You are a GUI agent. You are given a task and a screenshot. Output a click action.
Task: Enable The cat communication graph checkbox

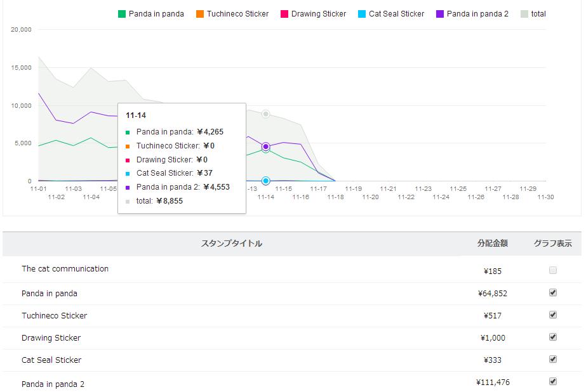tap(553, 270)
